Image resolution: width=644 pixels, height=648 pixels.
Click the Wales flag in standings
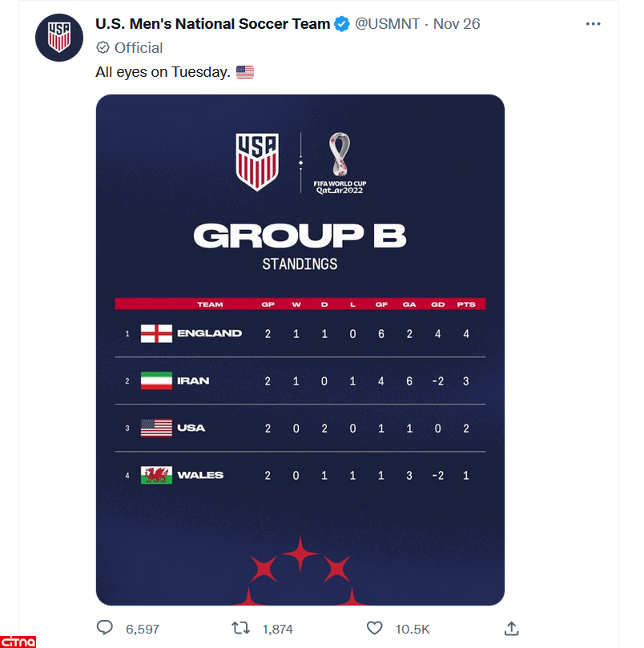(156, 475)
